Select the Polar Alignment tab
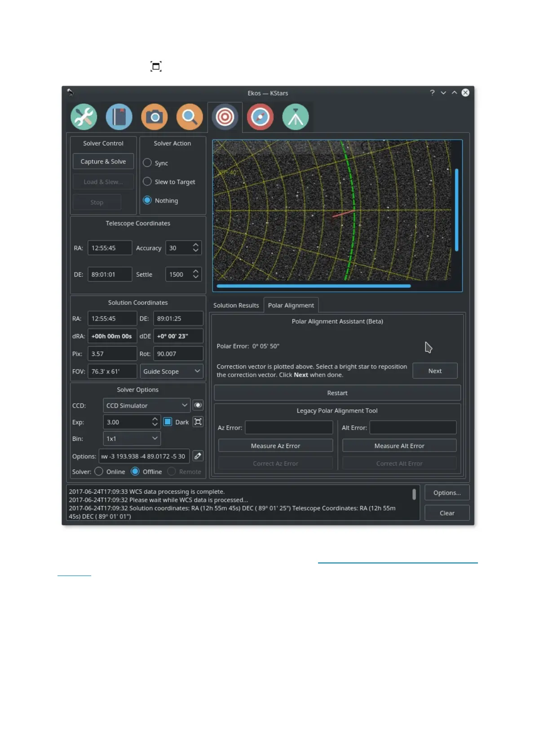The width and height of the screenshot is (535, 756). click(x=291, y=305)
